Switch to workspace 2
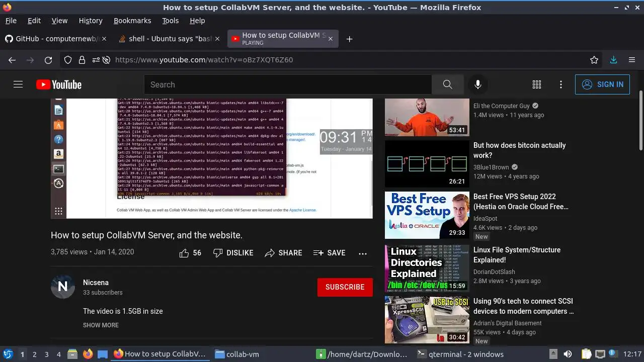644x362 pixels. pos(35,354)
